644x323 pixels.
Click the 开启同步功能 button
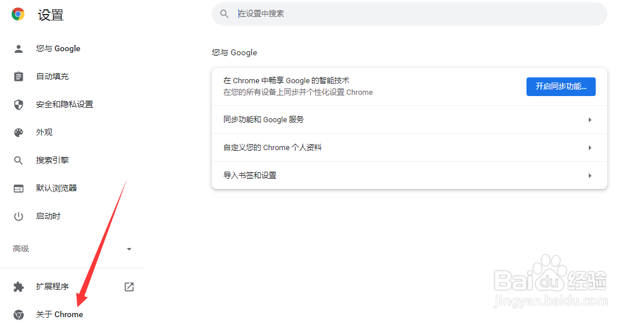[x=561, y=87]
